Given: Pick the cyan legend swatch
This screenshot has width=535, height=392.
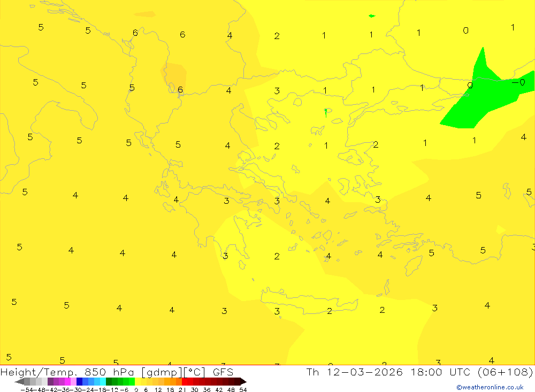Looking at the screenshot, I should pos(103,382).
